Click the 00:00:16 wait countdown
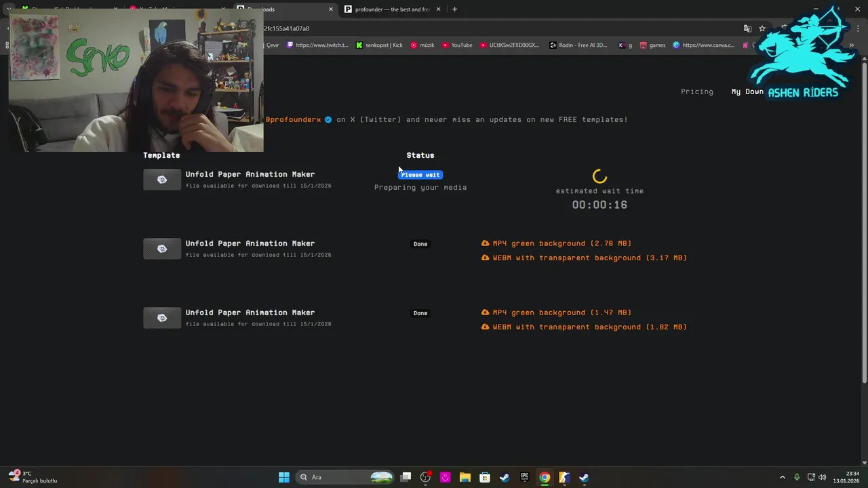Screen dimensions: 868x488 (599, 205)
